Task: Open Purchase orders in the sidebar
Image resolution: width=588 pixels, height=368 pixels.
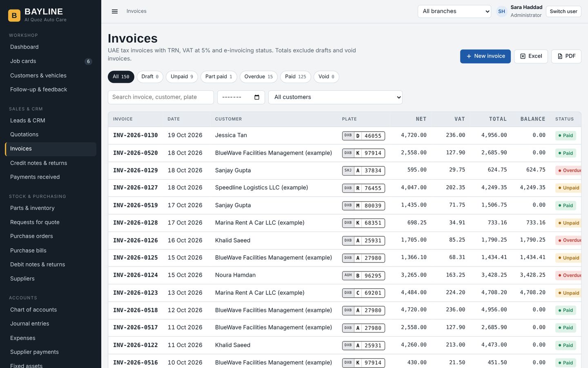Action: click(x=51, y=236)
